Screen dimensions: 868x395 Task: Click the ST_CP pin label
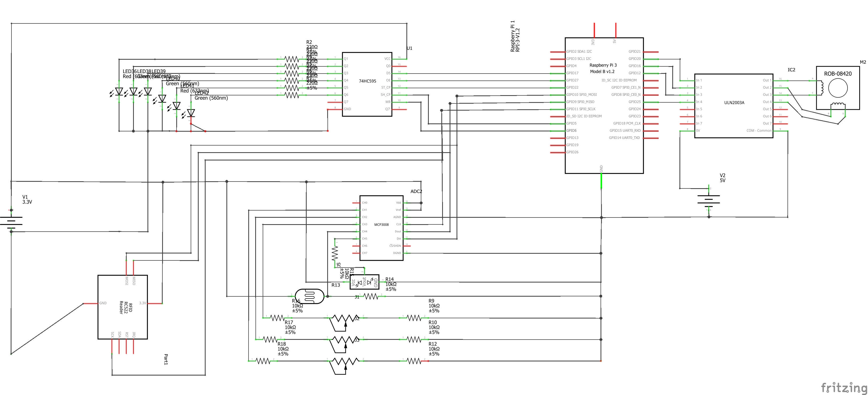coord(386,87)
